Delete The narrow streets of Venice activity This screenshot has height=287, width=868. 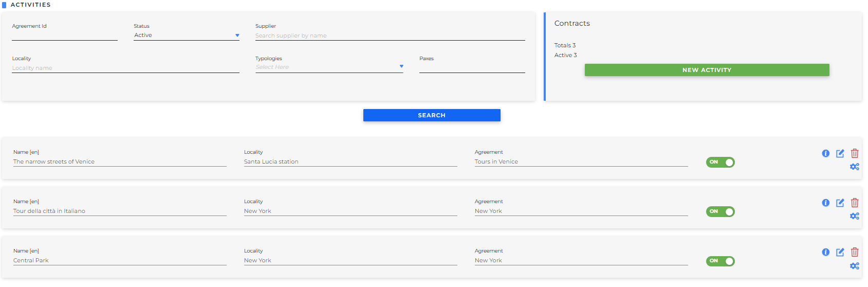[x=855, y=153]
